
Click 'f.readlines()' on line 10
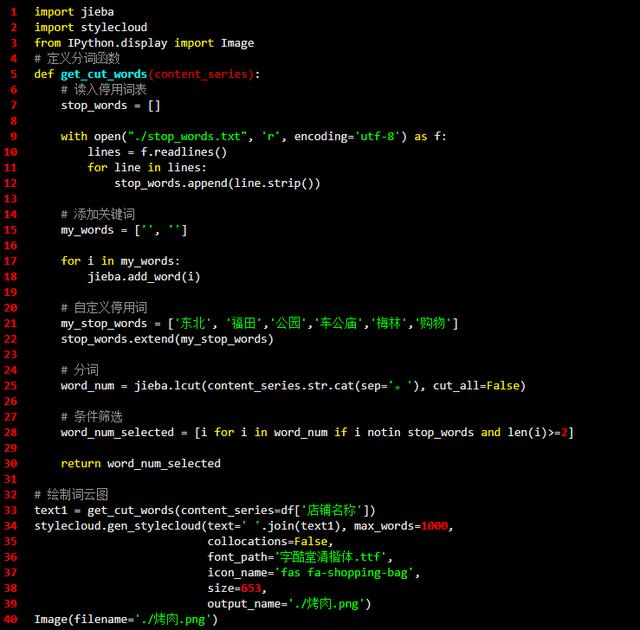183,152
